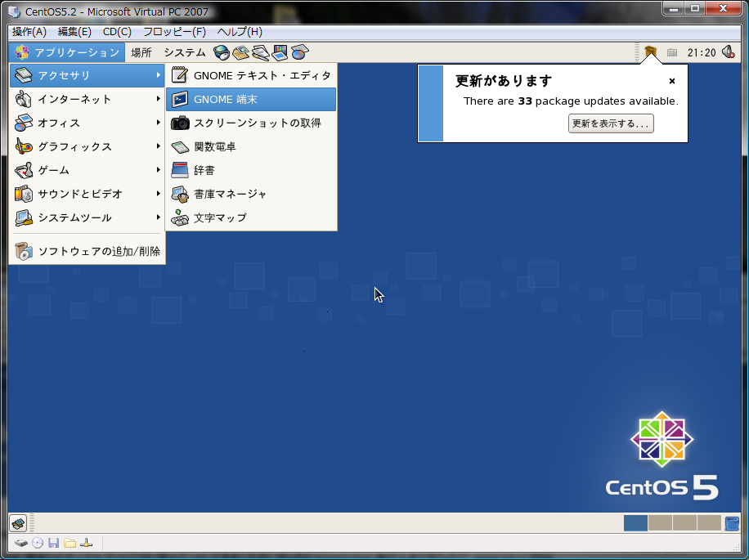Screen dimensions: 749x560
Task: Open Virtual PC ヘルプ(H) menu
Action: point(240,32)
